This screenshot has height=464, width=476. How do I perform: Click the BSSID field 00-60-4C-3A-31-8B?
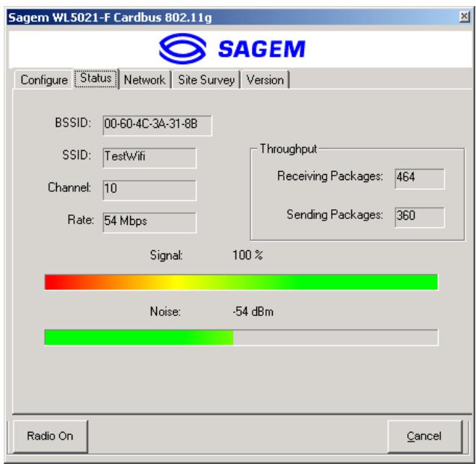(x=157, y=125)
